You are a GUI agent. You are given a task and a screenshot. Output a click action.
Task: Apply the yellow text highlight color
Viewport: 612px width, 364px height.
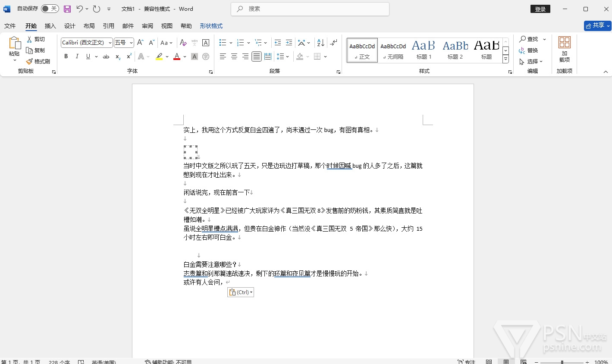pyautogui.click(x=159, y=56)
